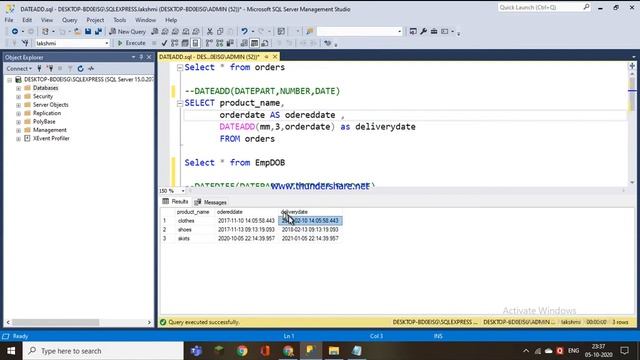This screenshot has height=360, width=640.
Task: Select the PolyBase tree item
Action: pyautogui.click(x=44, y=122)
